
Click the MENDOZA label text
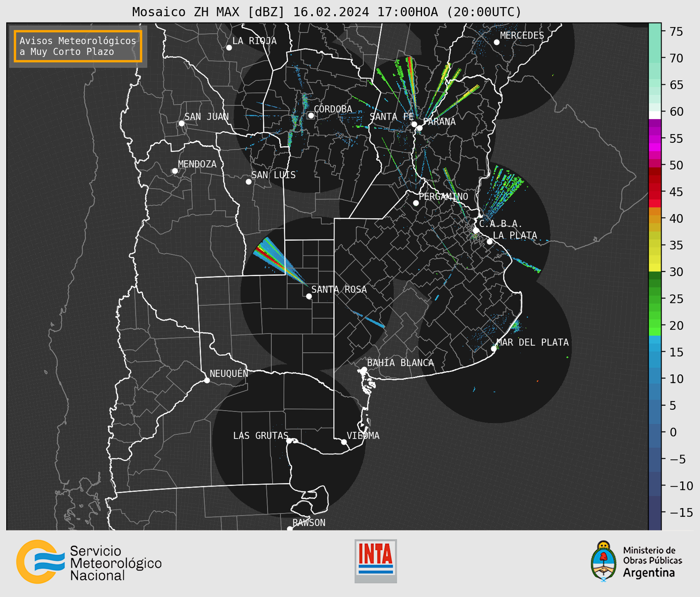(x=197, y=164)
